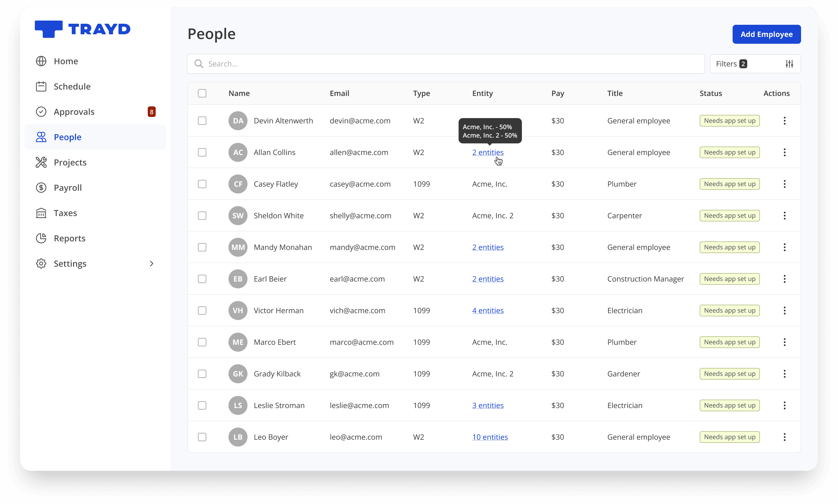The width and height of the screenshot is (838, 504).
Task: Click the Home globe icon
Action: coord(41,61)
